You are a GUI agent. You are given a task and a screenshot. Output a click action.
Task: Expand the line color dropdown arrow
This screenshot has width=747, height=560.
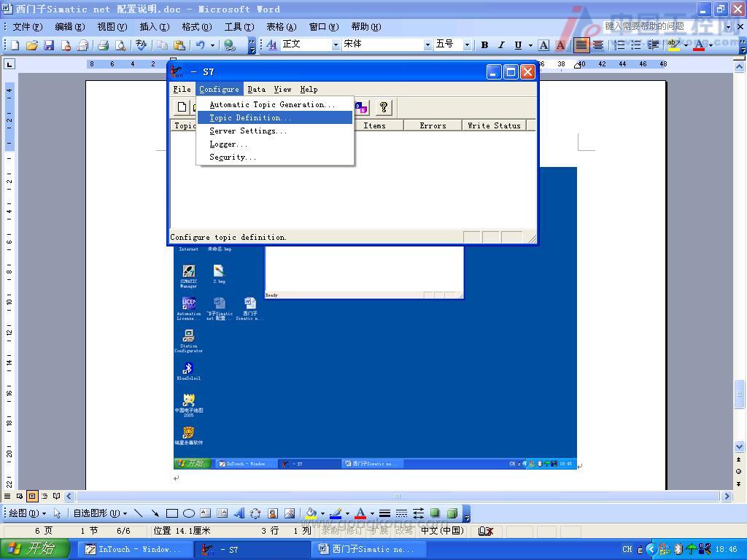tap(347, 513)
